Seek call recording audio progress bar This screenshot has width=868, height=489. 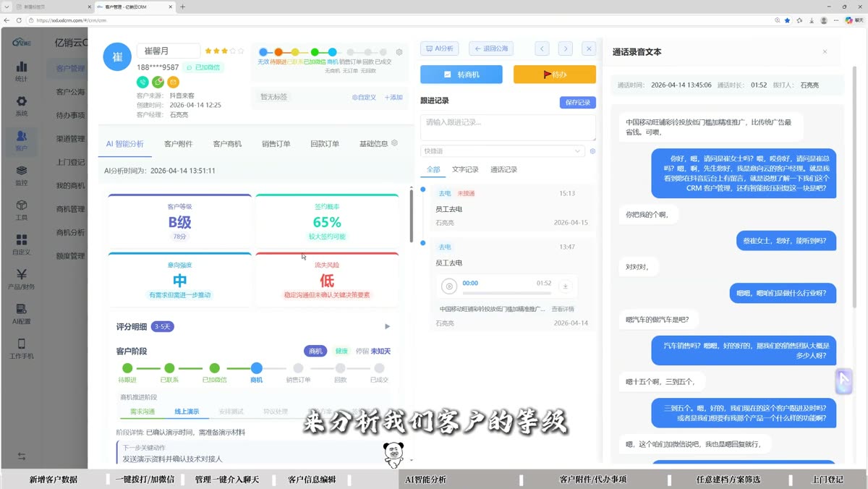coord(507,293)
